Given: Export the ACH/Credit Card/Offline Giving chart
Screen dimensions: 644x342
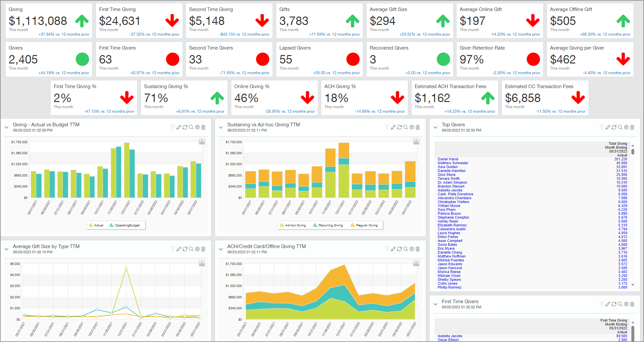Looking at the screenshot, I should [x=416, y=263].
